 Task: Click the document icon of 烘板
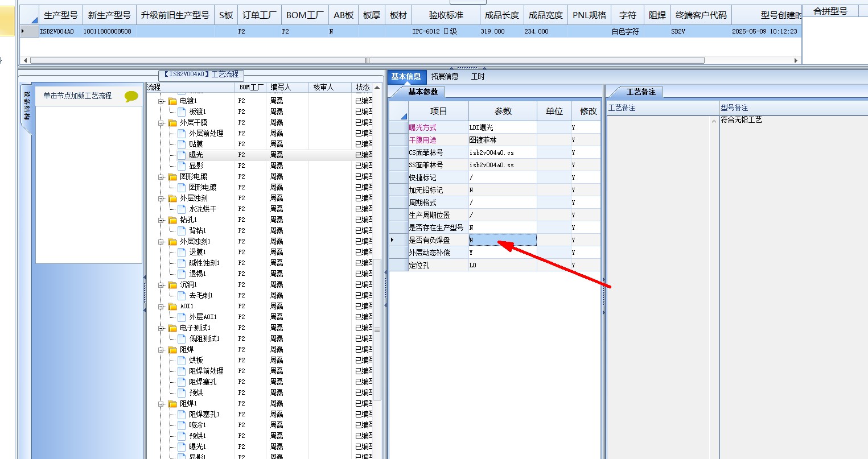tap(182, 360)
